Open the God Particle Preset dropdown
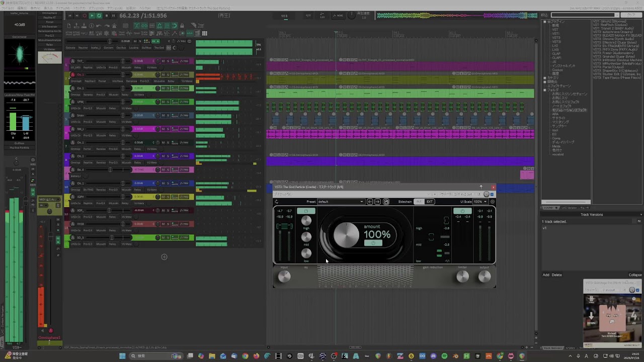This screenshot has width=644, height=362. (x=341, y=202)
